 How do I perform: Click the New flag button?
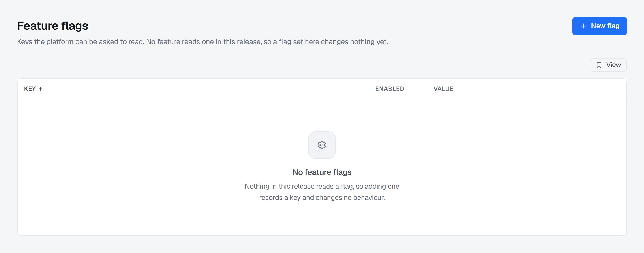click(x=599, y=26)
